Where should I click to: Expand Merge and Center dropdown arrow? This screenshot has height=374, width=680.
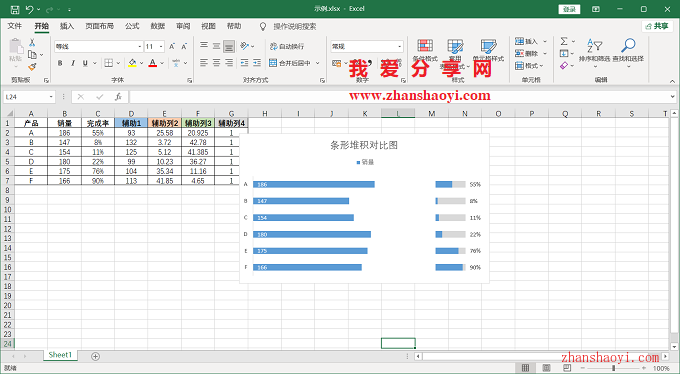[x=317, y=63]
